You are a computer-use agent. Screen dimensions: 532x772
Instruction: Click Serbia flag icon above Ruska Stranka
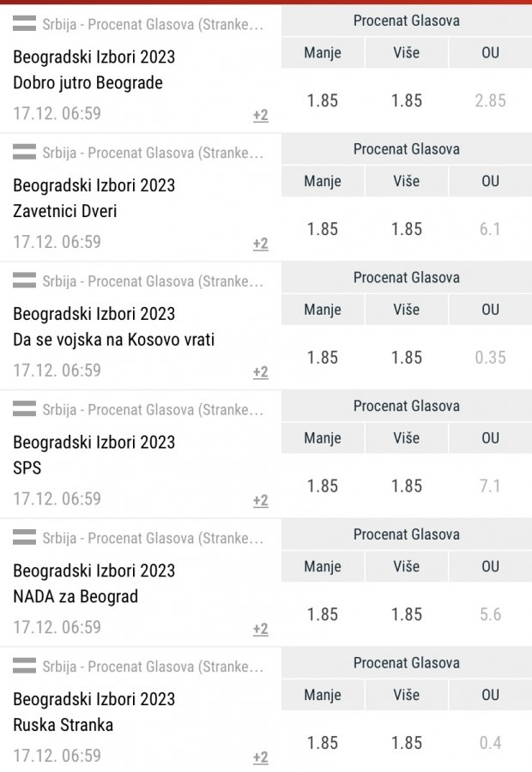point(24,666)
